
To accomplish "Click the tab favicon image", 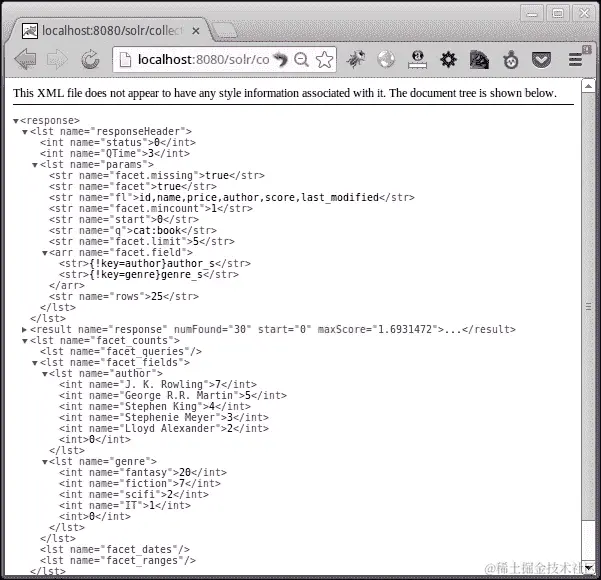I will 30,31.
